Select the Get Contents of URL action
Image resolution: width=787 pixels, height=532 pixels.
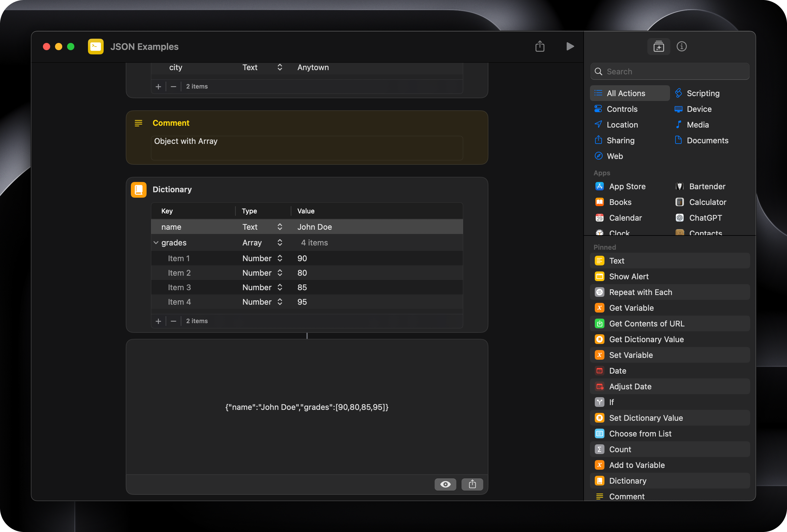pyautogui.click(x=646, y=324)
